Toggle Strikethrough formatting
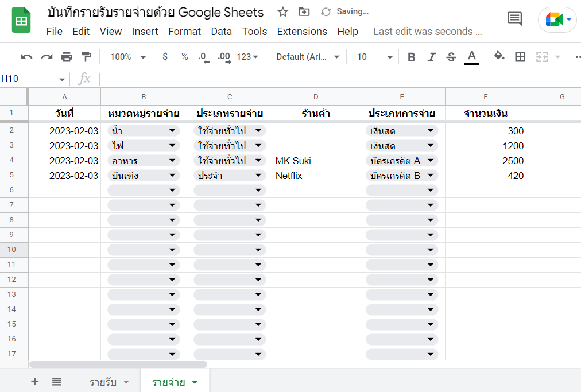 [x=451, y=57]
